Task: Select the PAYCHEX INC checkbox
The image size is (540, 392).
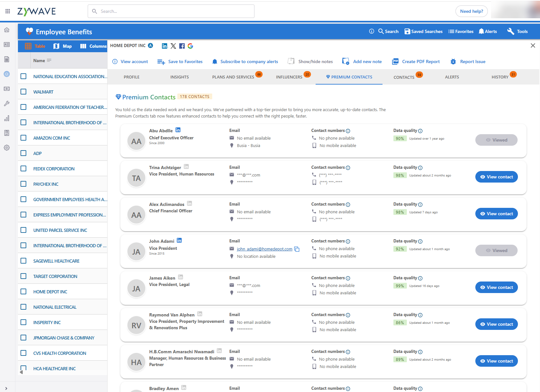Action: [23, 184]
